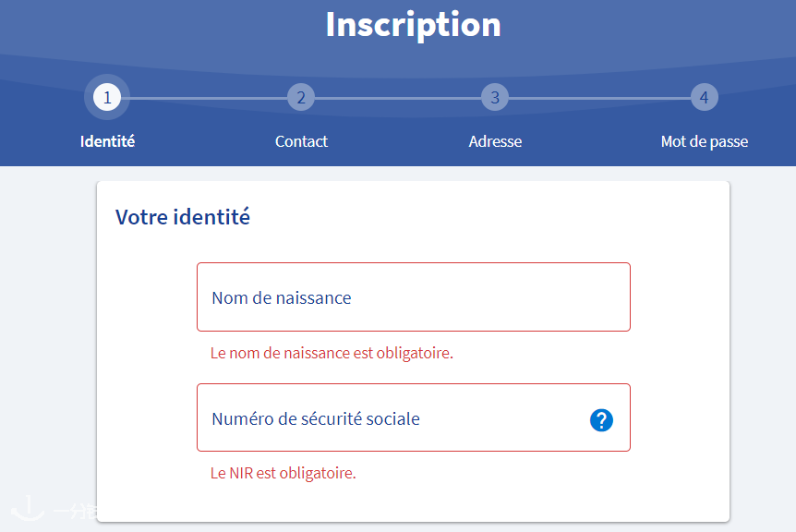796x532 pixels.
Task: Click the Votre identité heading
Action: pyautogui.click(x=183, y=217)
